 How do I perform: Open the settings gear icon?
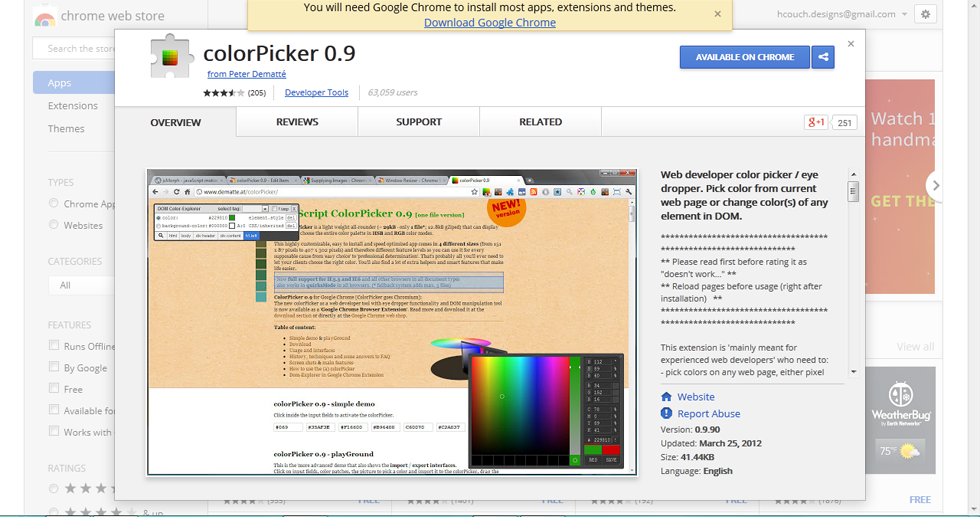click(x=925, y=14)
